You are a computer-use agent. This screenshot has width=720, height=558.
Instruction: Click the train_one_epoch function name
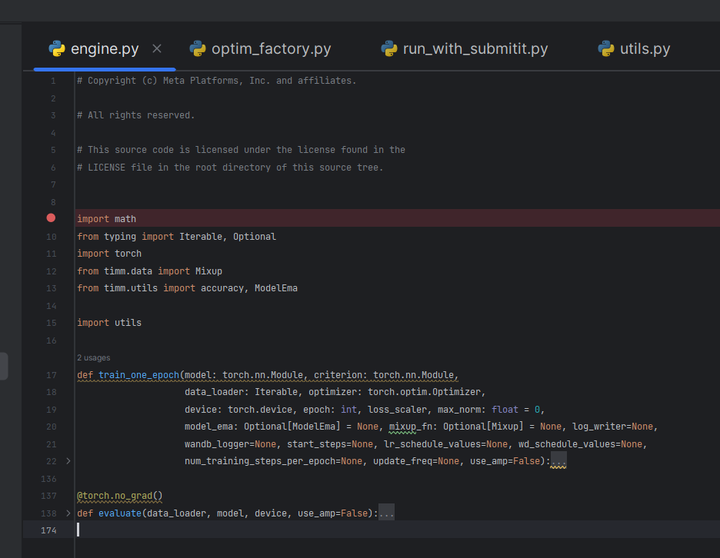(139, 375)
